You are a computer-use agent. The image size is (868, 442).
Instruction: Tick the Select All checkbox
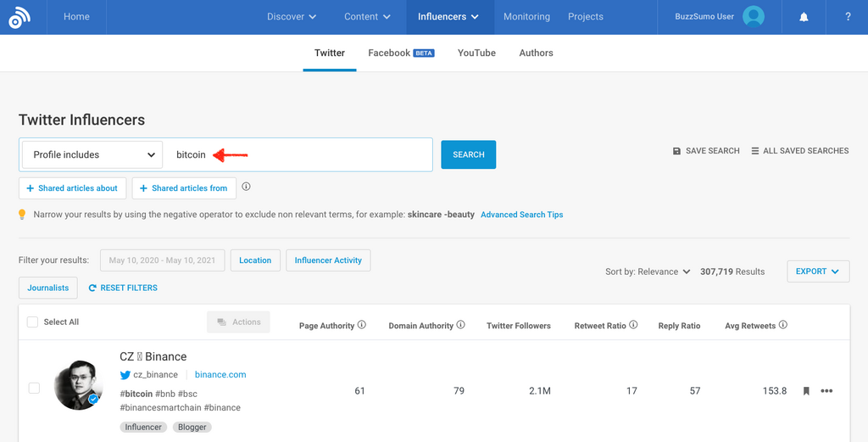(32, 322)
